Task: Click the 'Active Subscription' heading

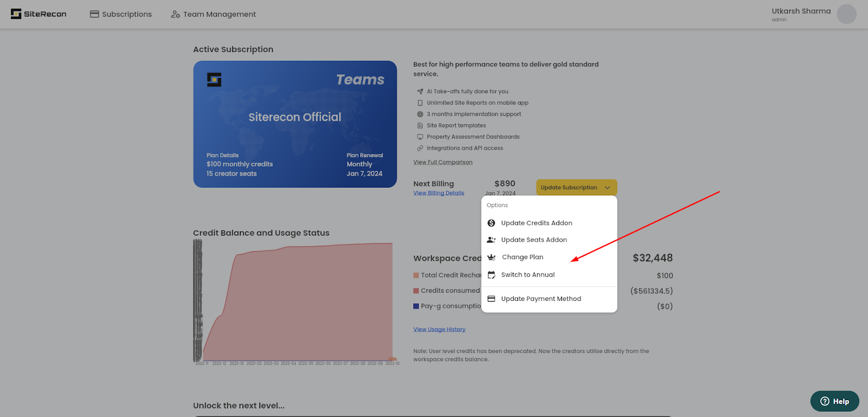Action: 233,49
